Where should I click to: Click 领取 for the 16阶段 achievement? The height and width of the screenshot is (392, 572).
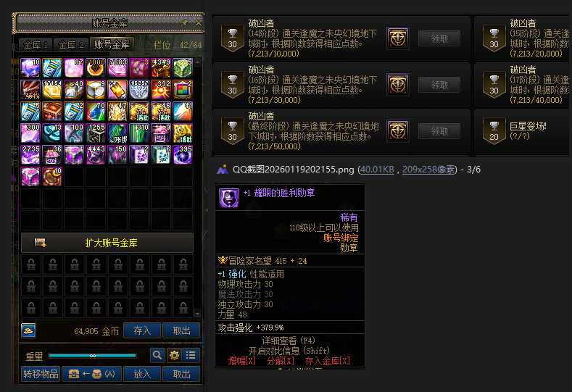pyautogui.click(x=439, y=85)
